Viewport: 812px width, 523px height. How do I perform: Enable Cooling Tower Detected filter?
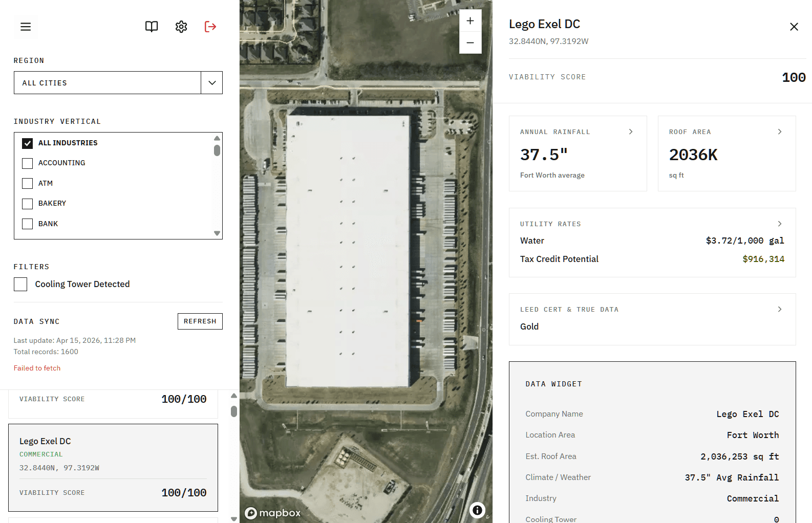(x=20, y=284)
